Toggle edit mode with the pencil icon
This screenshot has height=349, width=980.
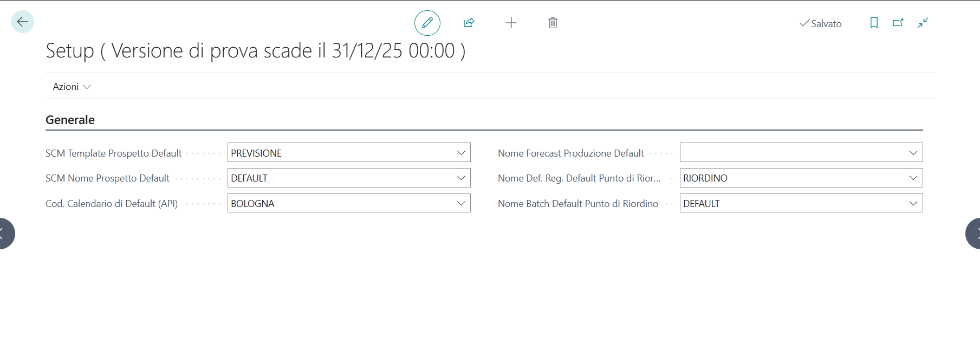click(427, 23)
